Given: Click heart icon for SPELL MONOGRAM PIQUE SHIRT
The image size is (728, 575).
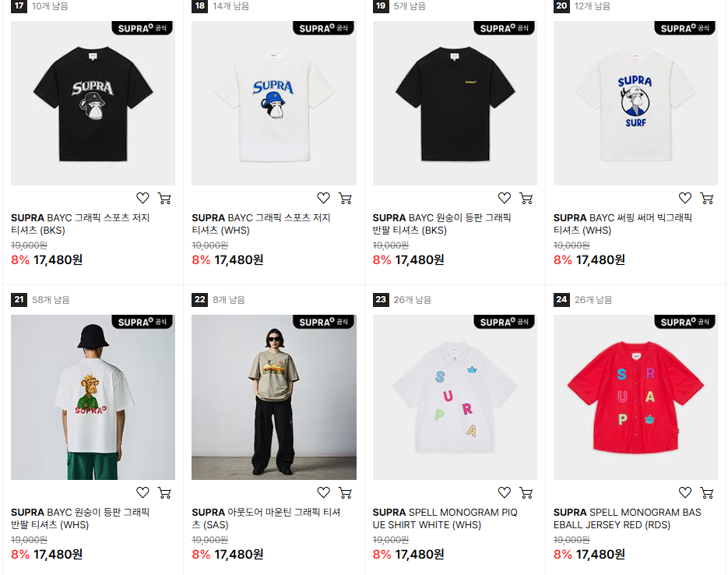Looking at the screenshot, I should tap(505, 492).
